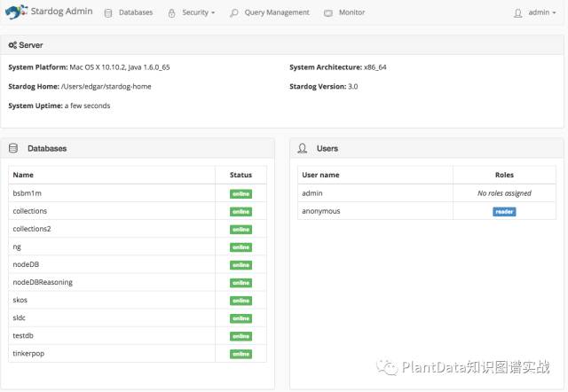
Task: Click the Monitor screen icon
Action: (328, 13)
